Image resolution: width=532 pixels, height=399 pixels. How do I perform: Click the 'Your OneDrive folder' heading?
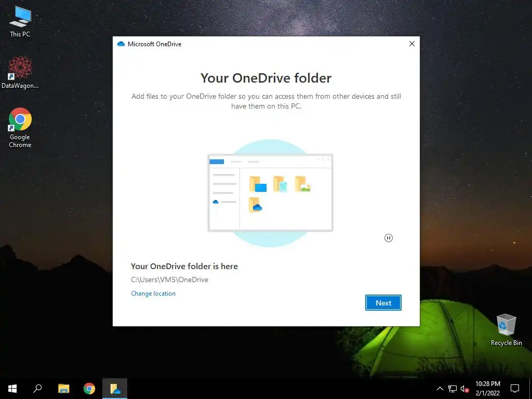(266, 78)
